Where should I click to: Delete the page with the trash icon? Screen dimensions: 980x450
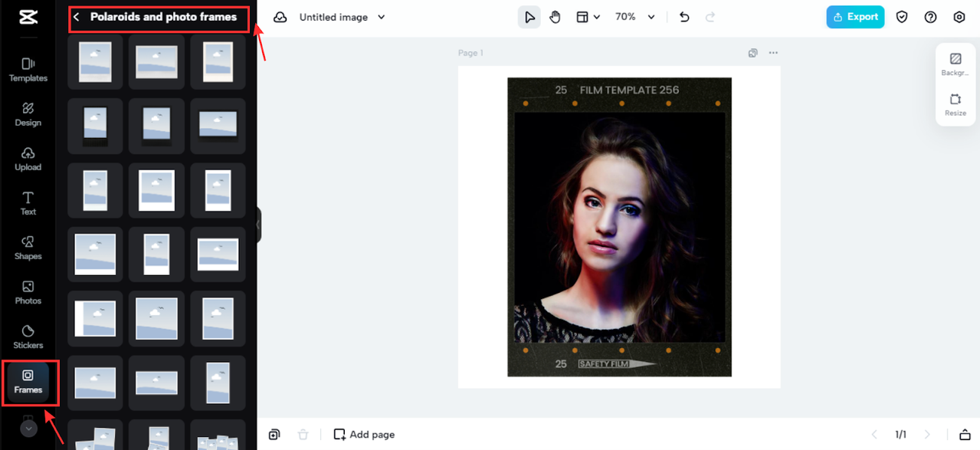coord(303,435)
